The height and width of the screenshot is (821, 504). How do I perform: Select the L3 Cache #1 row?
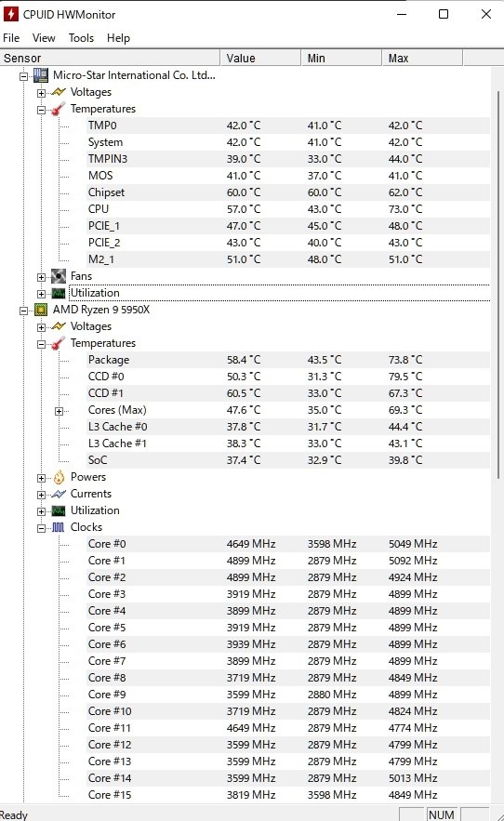pos(288,444)
